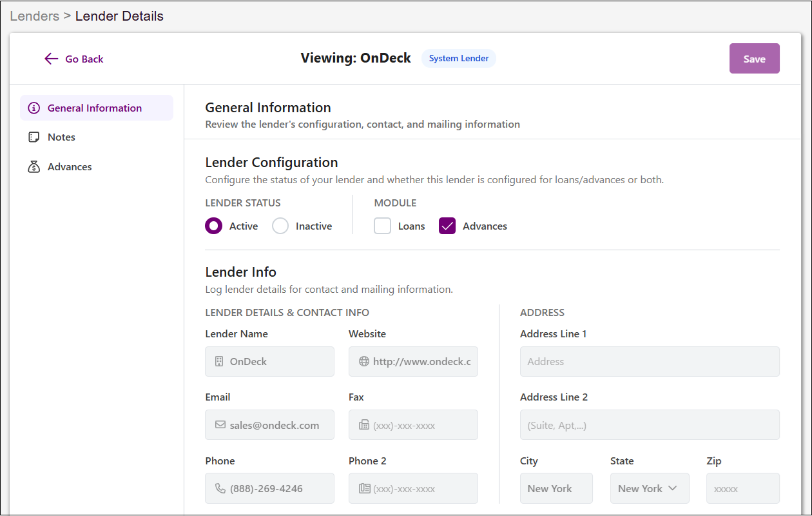The width and height of the screenshot is (812, 516).
Task: Click the 'Lender Info' heading
Action: click(x=240, y=272)
